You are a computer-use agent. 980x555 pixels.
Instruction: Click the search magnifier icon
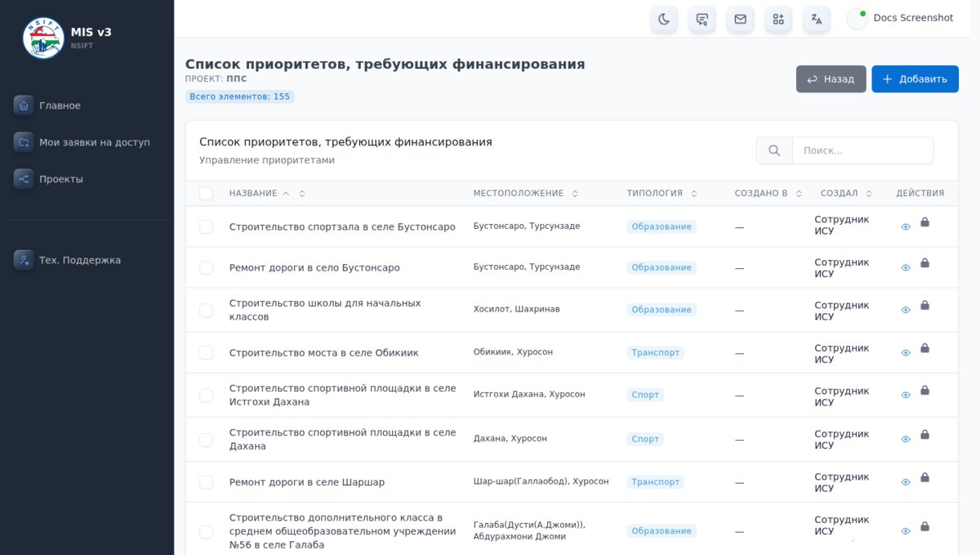point(774,150)
